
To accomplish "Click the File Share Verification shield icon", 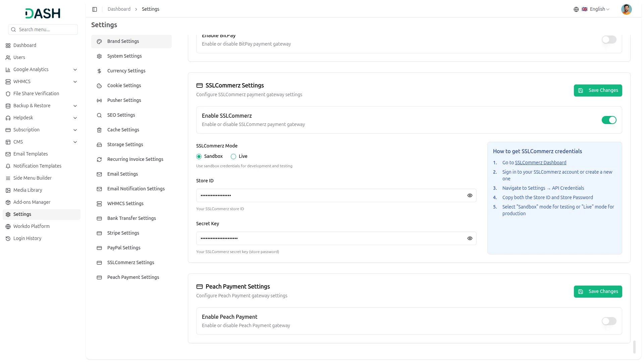I will 8,94.
